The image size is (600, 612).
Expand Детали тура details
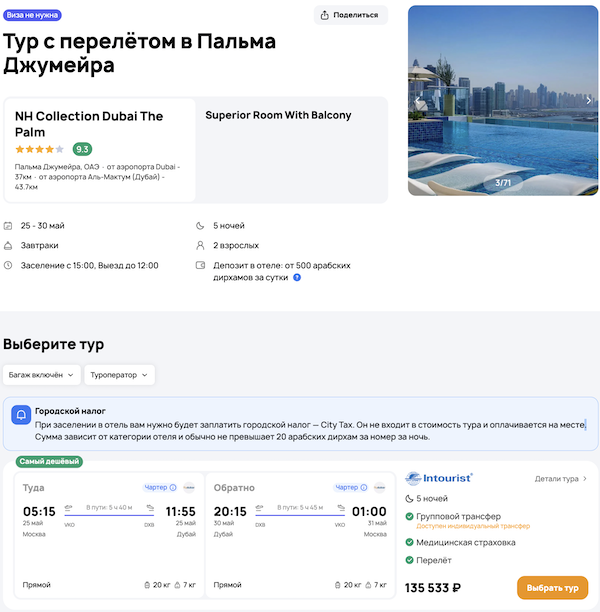[561, 479]
